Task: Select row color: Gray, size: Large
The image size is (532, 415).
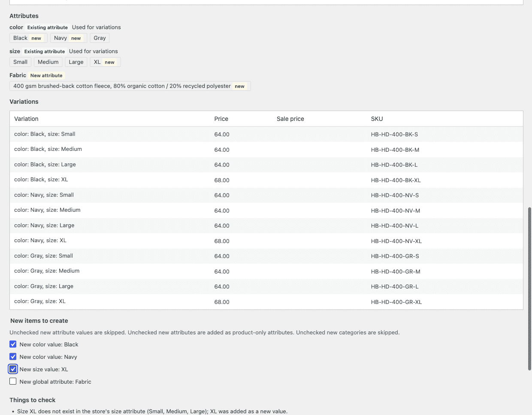Action: (266, 286)
